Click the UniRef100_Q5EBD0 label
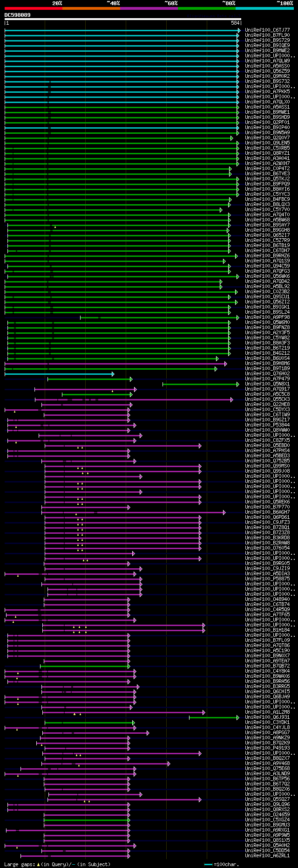This screenshot has width=298, height=868. click(x=267, y=446)
